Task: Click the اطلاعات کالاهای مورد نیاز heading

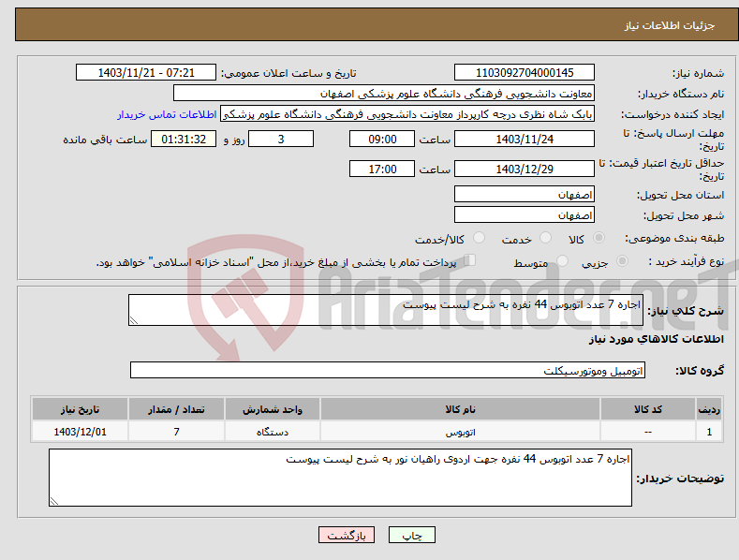Action: pos(656,339)
